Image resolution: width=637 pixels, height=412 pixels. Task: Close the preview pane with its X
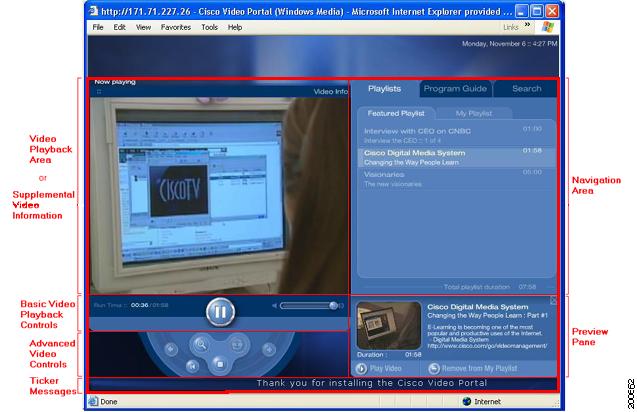pyautogui.click(x=553, y=301)
